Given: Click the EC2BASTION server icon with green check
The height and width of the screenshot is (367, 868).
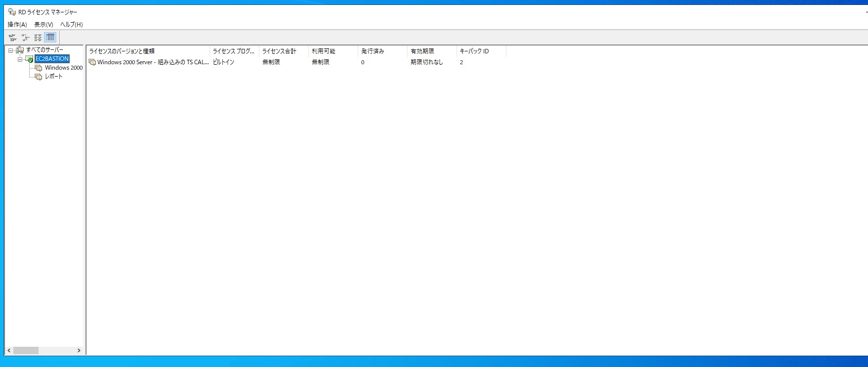Looking at the screenshot, I should 29,59.
